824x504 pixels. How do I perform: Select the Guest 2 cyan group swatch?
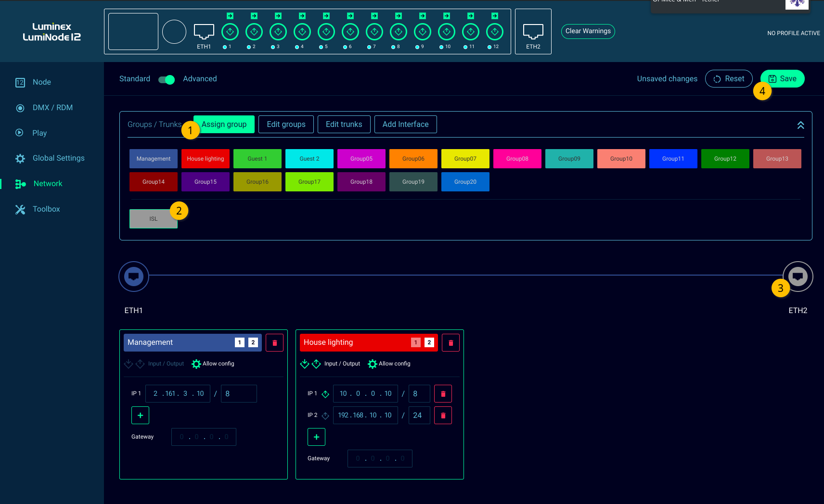(x=309, y=159)
